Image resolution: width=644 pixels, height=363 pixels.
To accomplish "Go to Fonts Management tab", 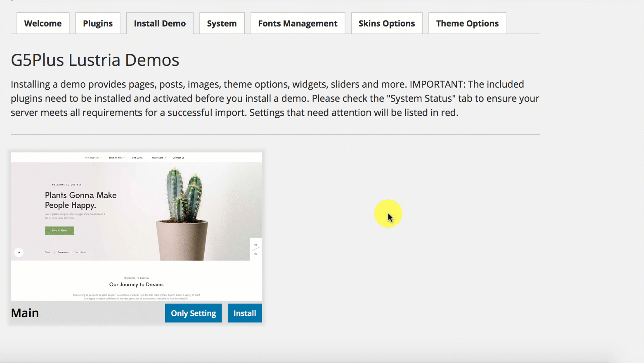I will click(x=298, y=23).
